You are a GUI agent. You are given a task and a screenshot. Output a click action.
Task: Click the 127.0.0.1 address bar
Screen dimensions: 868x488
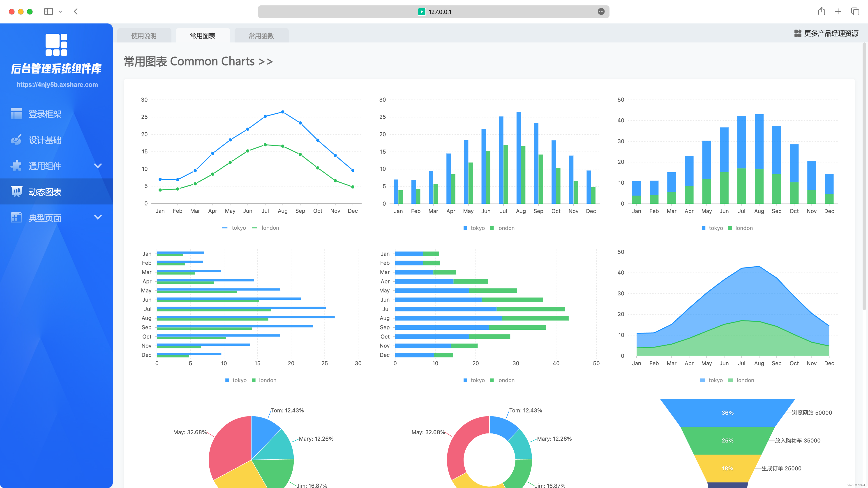pos(433,12)
